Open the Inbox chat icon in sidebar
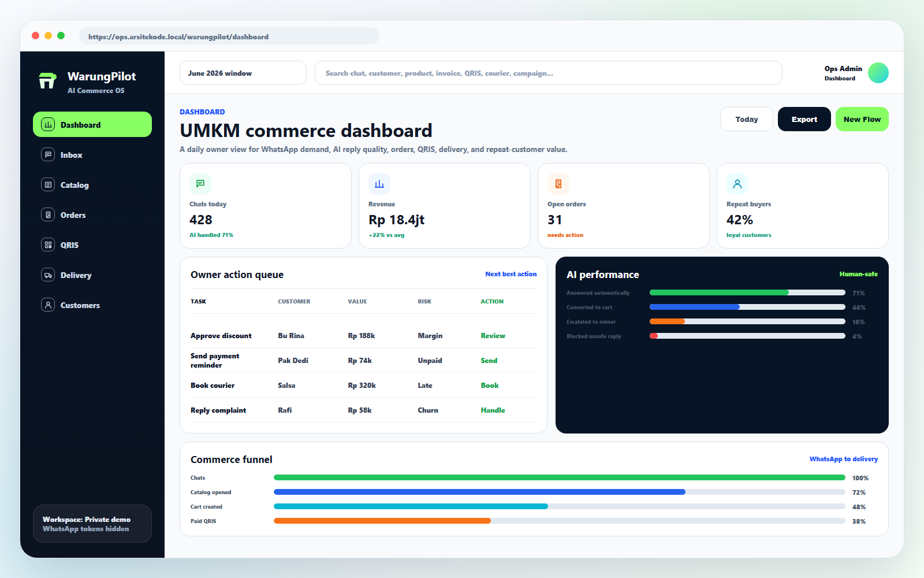 [x=48, y=155]
